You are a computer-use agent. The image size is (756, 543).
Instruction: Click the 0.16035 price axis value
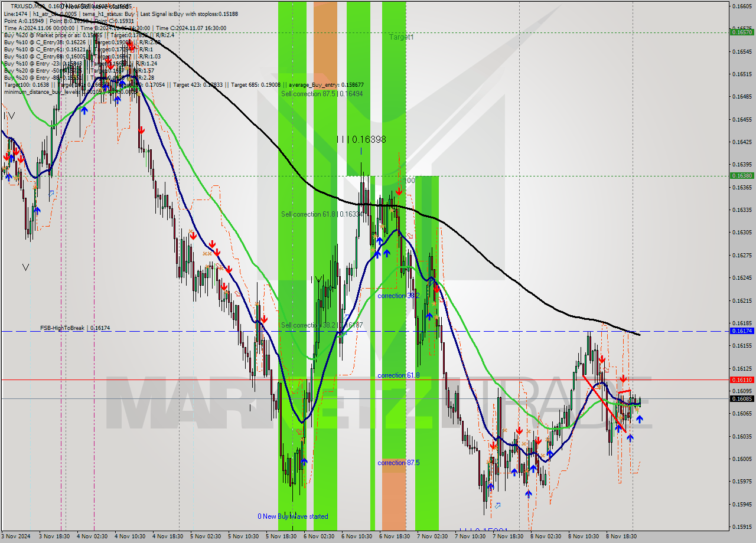point(742,436)
